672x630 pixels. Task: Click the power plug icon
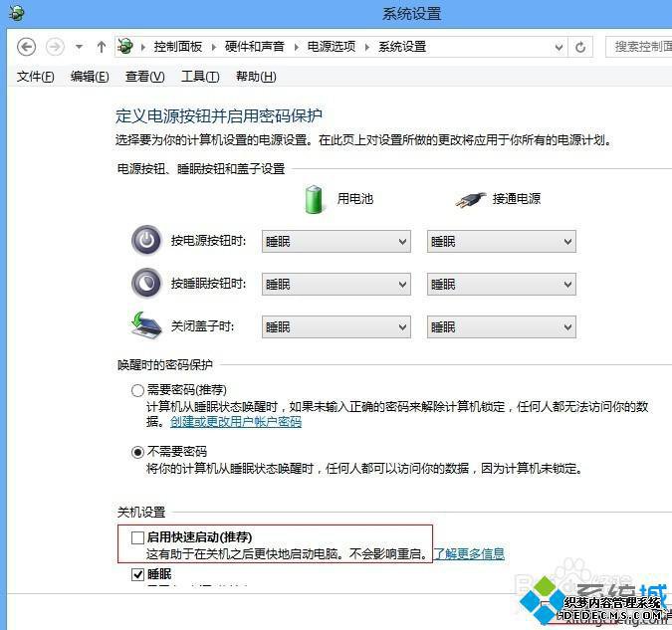pyautogui.click(x=470, y=200)
